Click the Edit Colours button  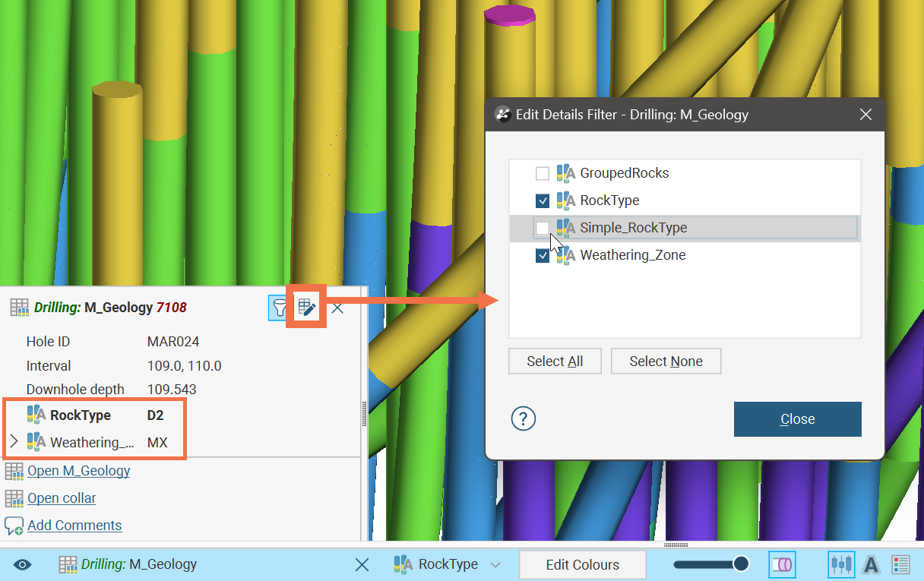tap(582, 564)
